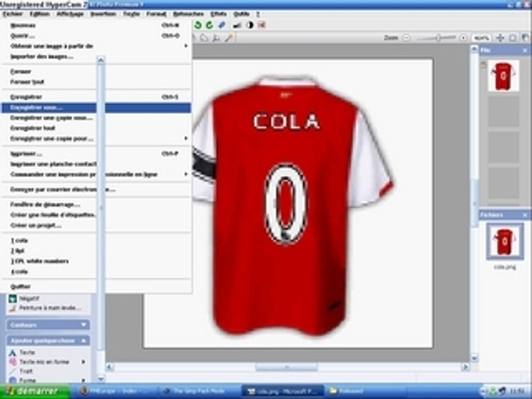This screenshot has width=532, height=399.
Task: Click the contrast half-circle icon in toolbar
Action: (250, 25)
